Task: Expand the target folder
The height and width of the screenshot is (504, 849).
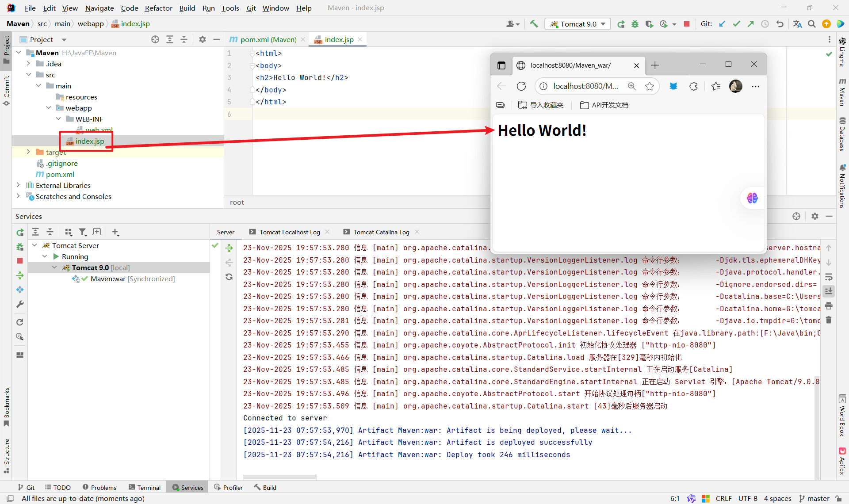Action: tap(28, 152)
